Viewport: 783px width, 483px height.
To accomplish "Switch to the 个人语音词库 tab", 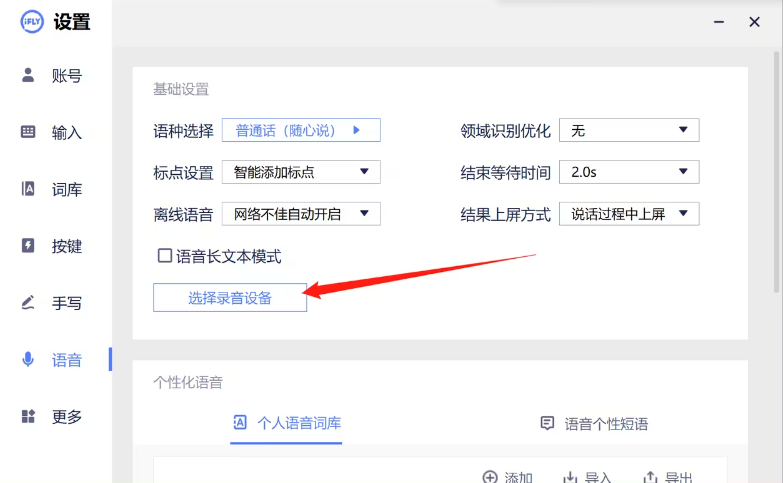I will coord(286,424).
